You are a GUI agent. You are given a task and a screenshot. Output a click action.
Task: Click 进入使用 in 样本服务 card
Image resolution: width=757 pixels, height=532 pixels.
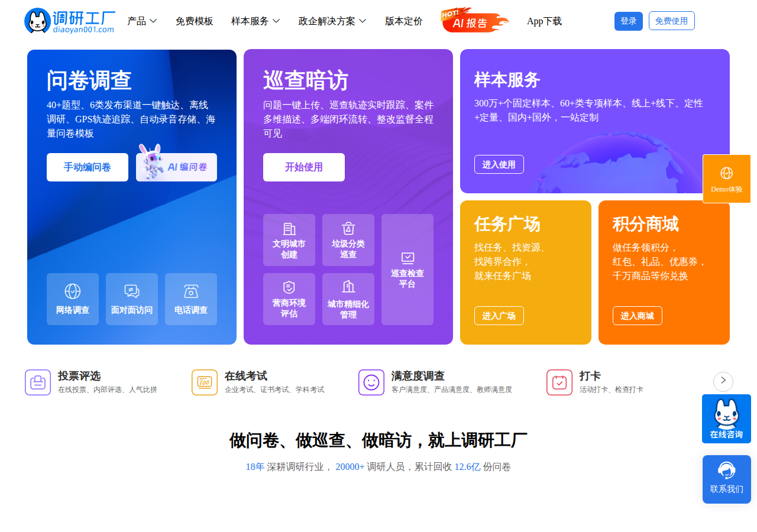pos(499,164)
